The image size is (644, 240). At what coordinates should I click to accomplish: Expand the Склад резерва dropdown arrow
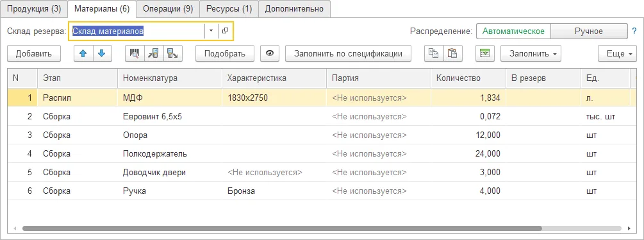(211, 31)
